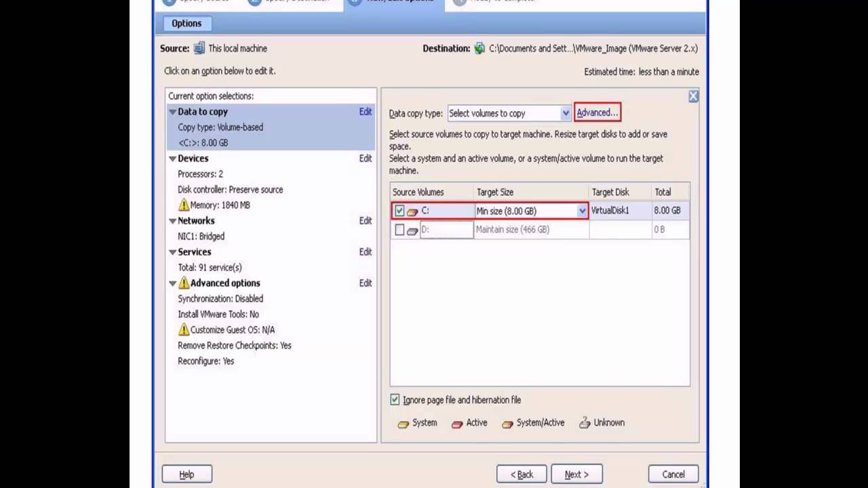The height and width of the screenshot is (488, 868).
Task: Click the VirtualDisk1 target disk cell
Action: coord(620,211)
